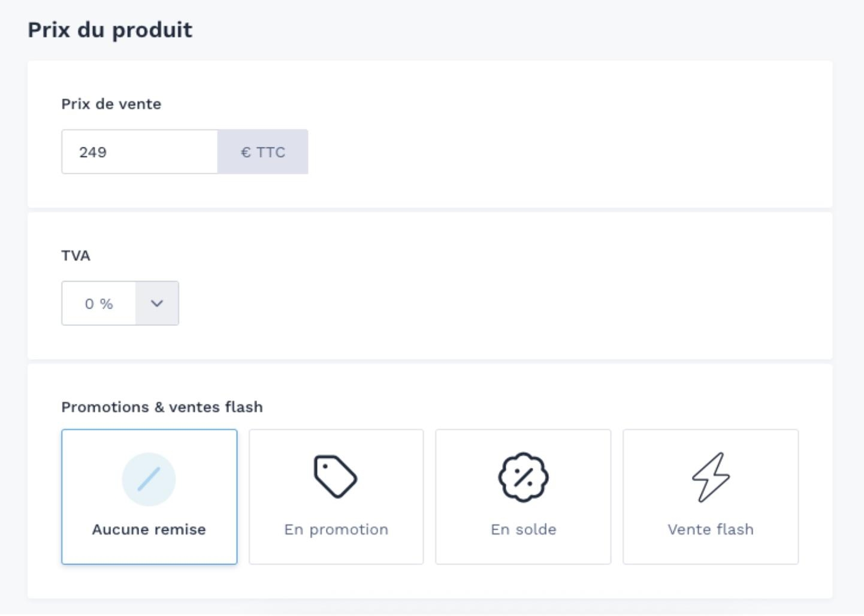This screenshot has width=864, height=616.
Task: Open the TVA rate showing 0 %
Action: pyautogui.click(x=99, y=304)
